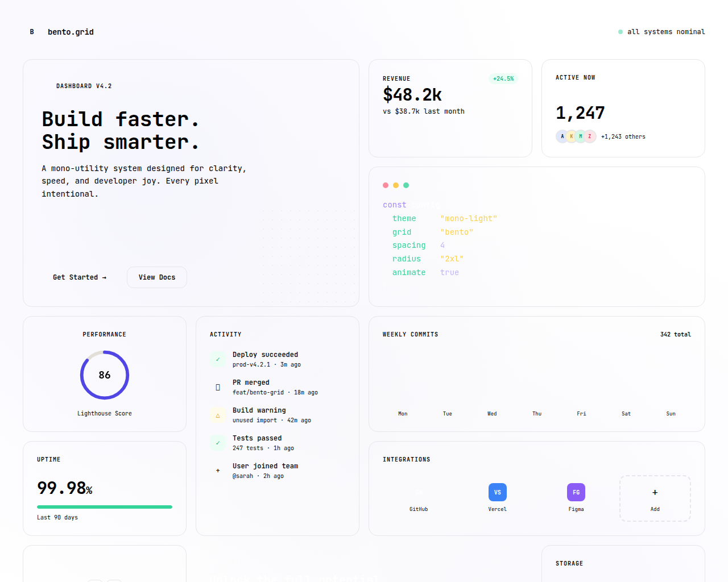The height and width of the screenshot is (582, 728).
Task: Add a new integration tile
Action: click(x=655, y=498)
